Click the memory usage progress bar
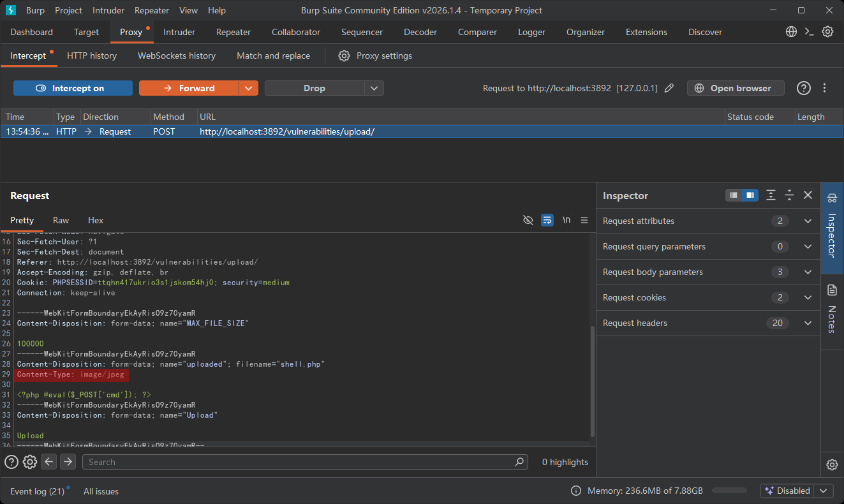 tap(729, 491)
